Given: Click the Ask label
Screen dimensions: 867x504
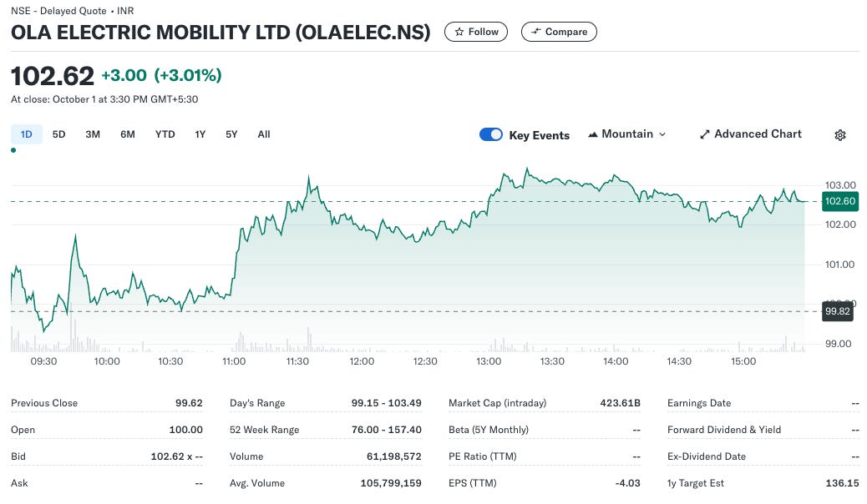Looking at the screenshot, I should tap(19, 483).
